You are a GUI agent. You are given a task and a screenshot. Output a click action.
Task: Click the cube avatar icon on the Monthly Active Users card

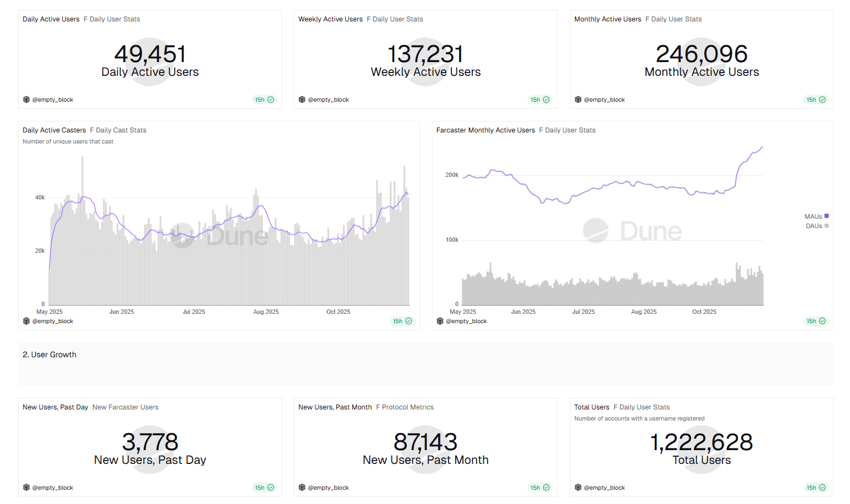tap(578, 99)
